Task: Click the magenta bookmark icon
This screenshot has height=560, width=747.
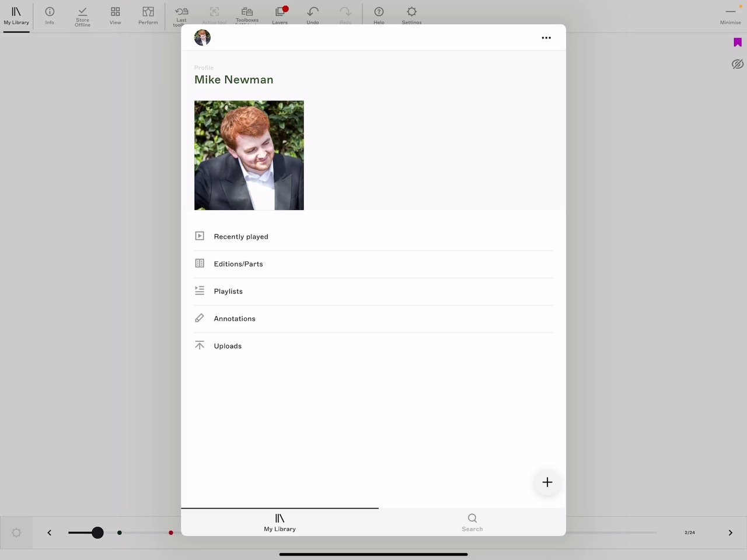Action: pyautogui.click(x=738, y=42)
